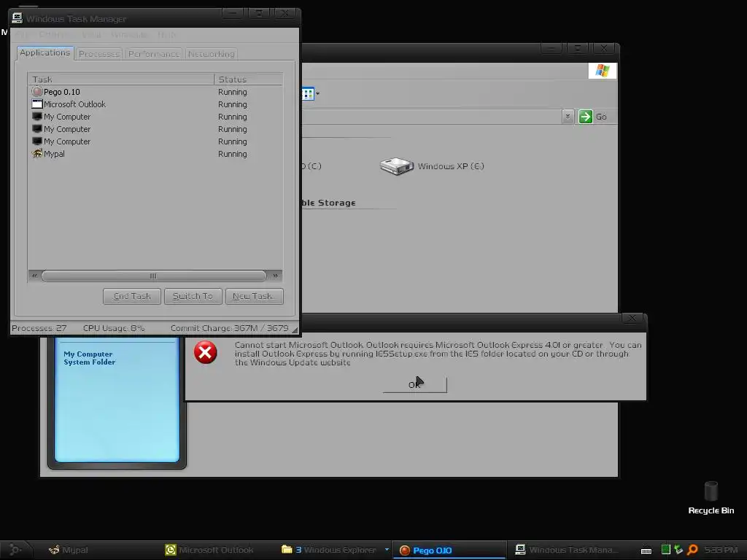This screenshot has width=747, height=560.
Task: Click the network tray icon beside the CPU meter
Action: pyautogui.click(x=678, y=550)
